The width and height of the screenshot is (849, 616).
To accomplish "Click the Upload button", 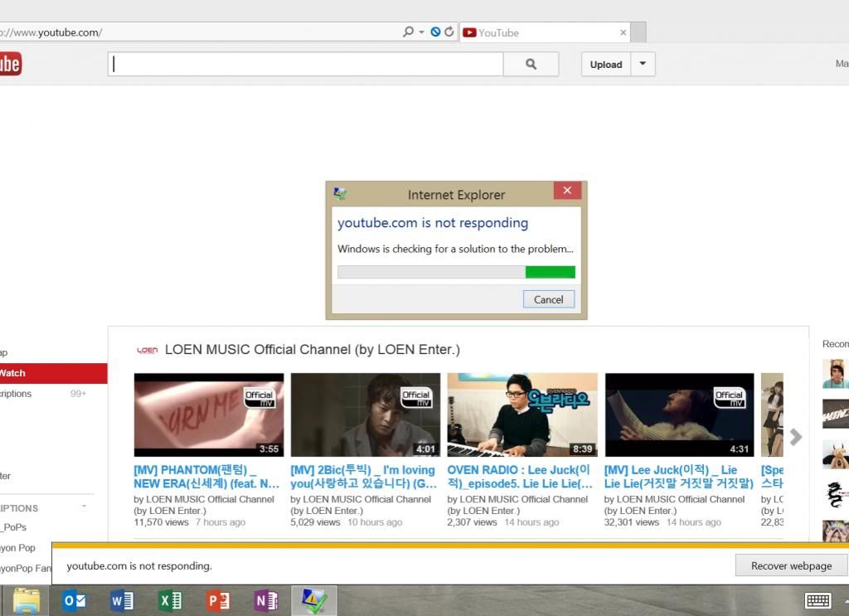I will coord(606,65).
